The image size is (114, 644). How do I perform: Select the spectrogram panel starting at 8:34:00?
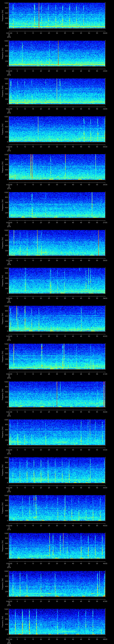click(x=57, y=129)
